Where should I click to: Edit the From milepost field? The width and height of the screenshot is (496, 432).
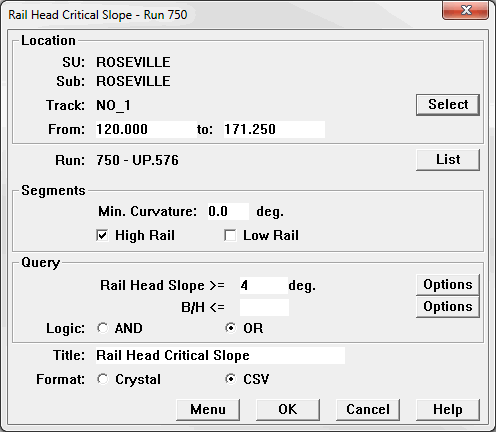click(146, 129)
